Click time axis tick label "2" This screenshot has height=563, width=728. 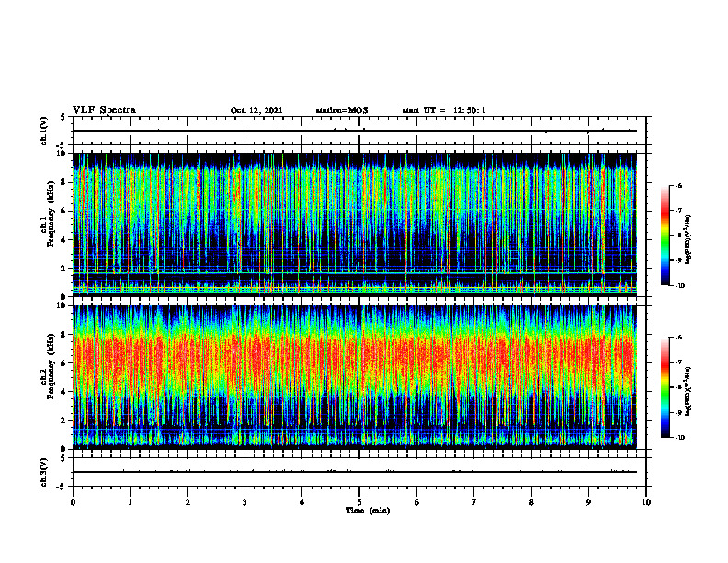point(188,502)
